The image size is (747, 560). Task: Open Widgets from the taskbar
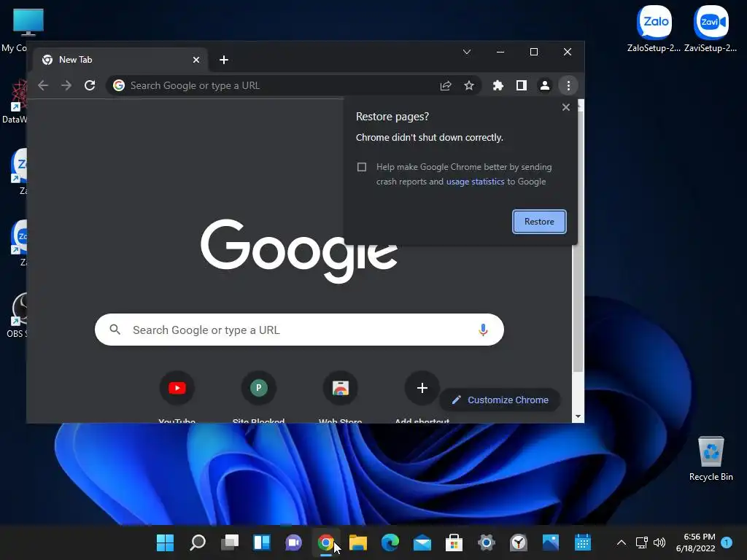[262, 542]
